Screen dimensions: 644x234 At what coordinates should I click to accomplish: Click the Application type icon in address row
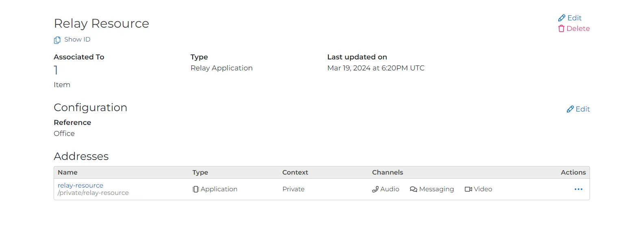click(x=195, y=189)
